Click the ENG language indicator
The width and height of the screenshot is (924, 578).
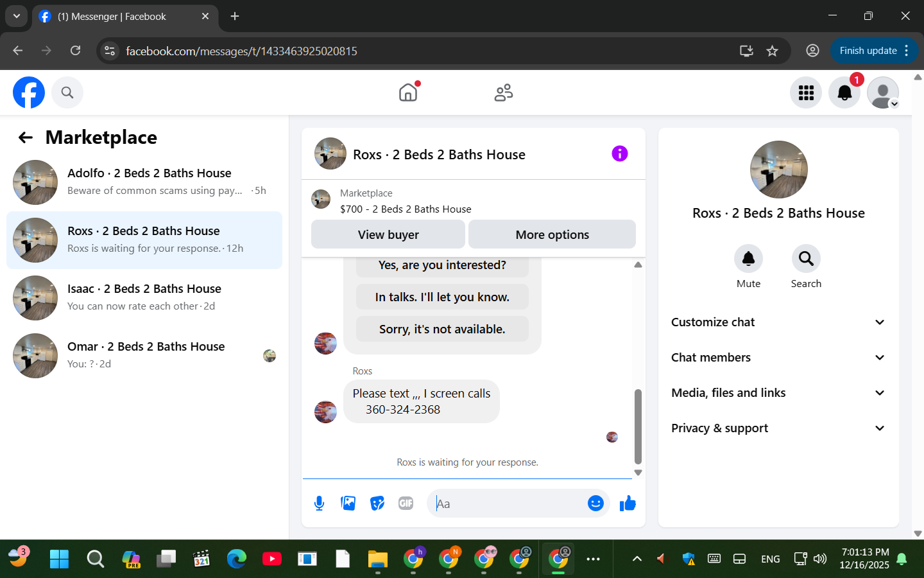coord(771,559)
